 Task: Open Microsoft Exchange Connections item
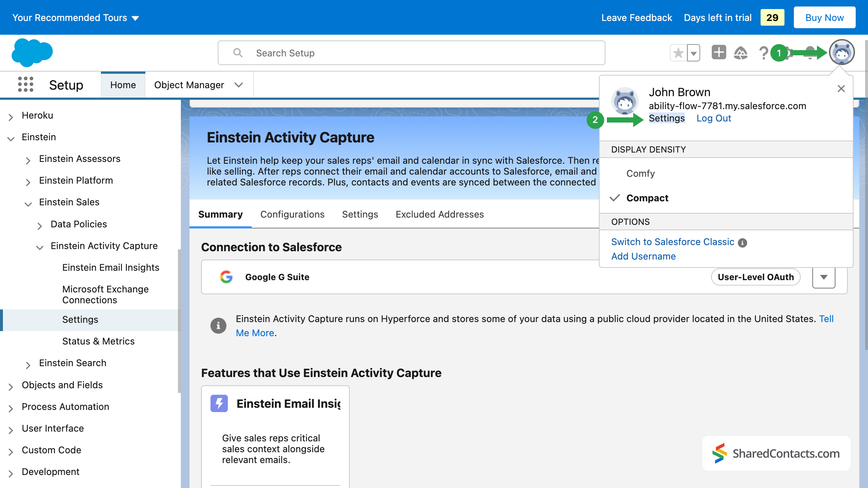[x=105, y=295]
